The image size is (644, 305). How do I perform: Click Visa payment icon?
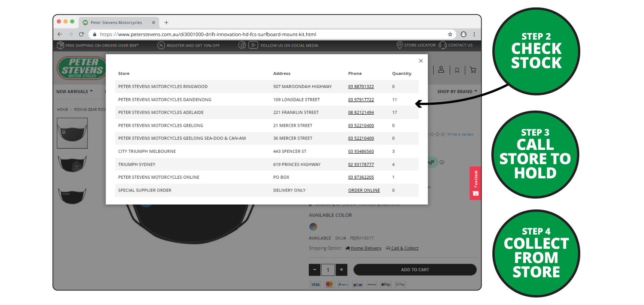(x=315, y=284)
